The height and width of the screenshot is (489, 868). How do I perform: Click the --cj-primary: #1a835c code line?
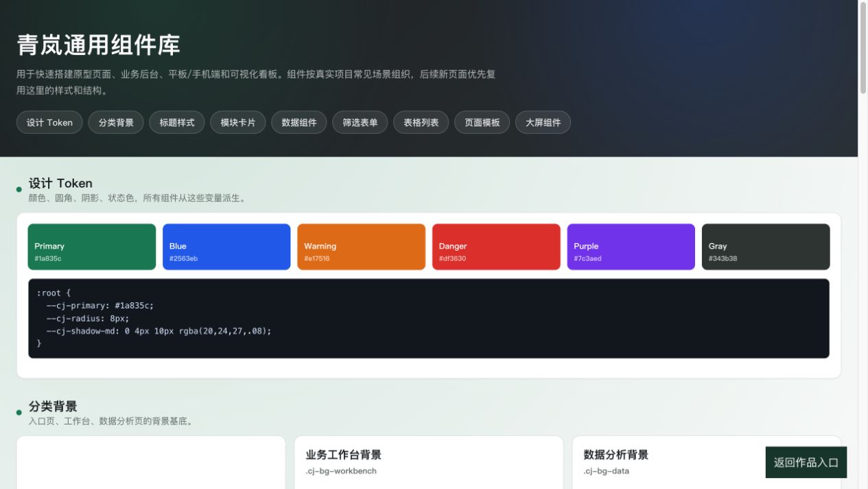[100, 306]
